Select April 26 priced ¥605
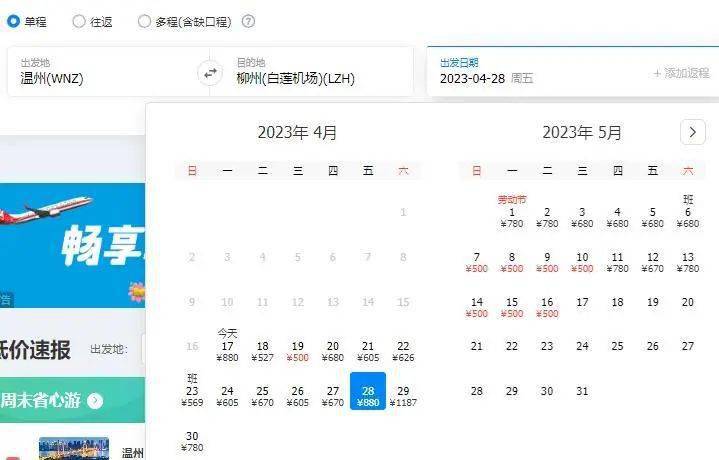 click(298, 396)
